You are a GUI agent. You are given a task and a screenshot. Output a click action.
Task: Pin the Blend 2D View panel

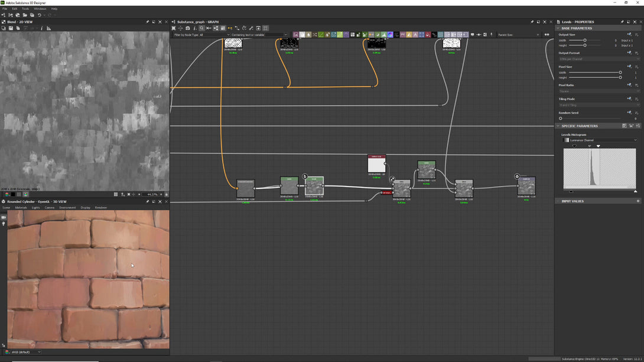click(x=148, y=22)
